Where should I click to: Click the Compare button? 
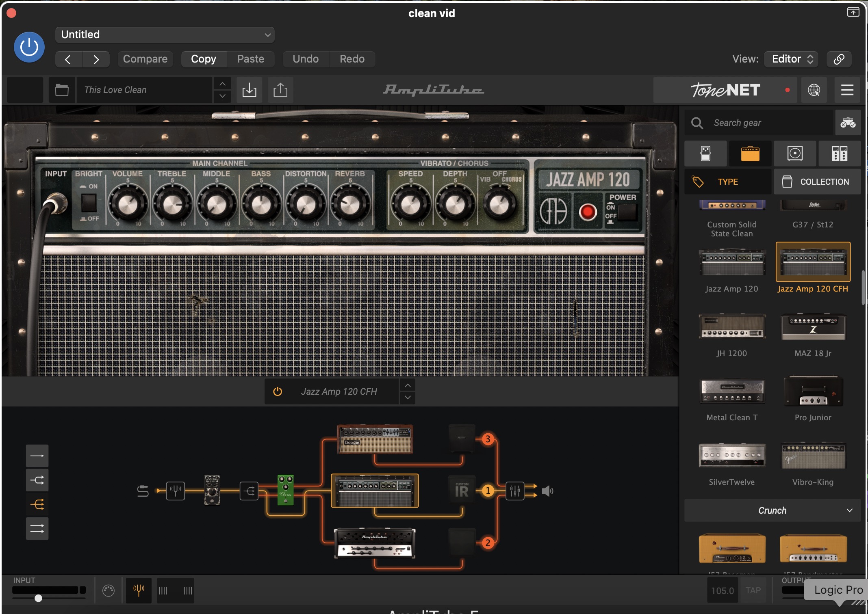[145, 59]
